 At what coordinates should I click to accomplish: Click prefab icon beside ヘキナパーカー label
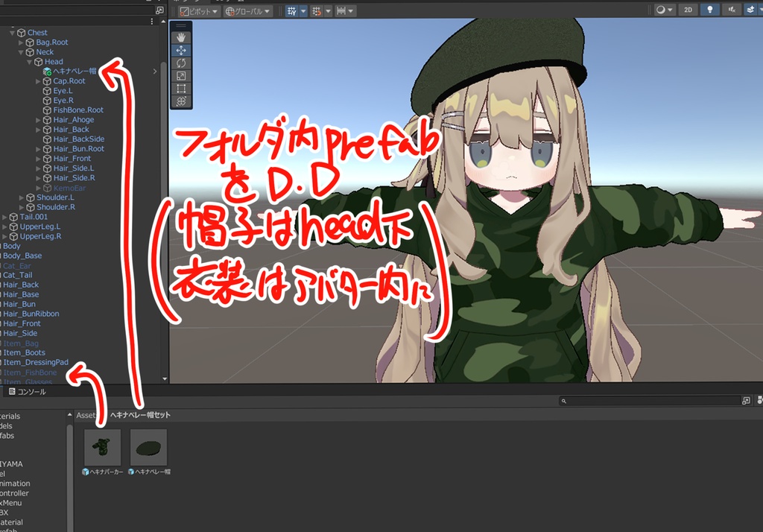(x=86, y=472)
